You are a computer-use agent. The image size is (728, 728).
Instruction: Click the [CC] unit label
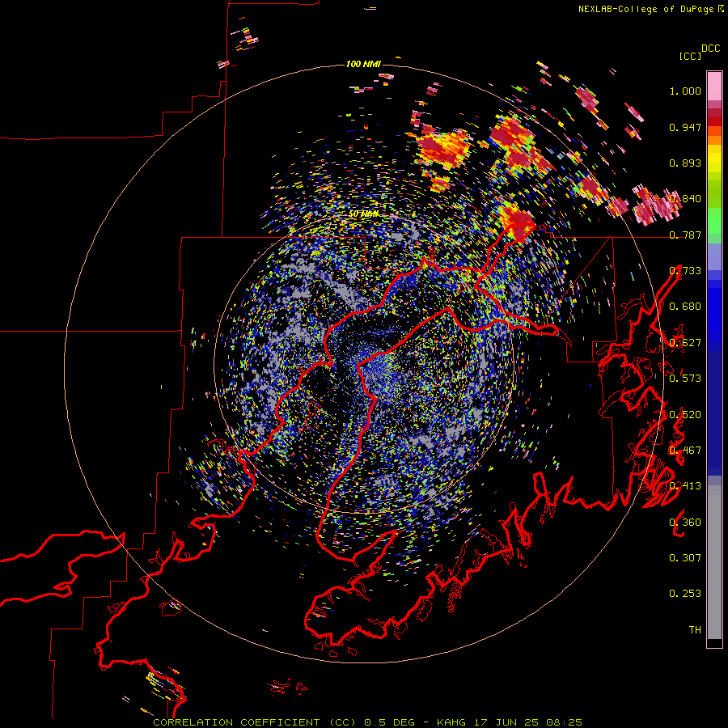[x=690, y=56]
